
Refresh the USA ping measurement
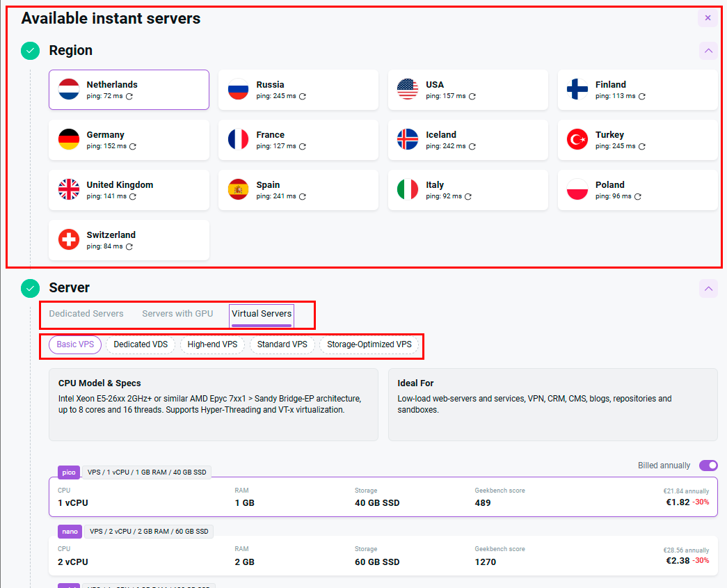click(472, 97)
